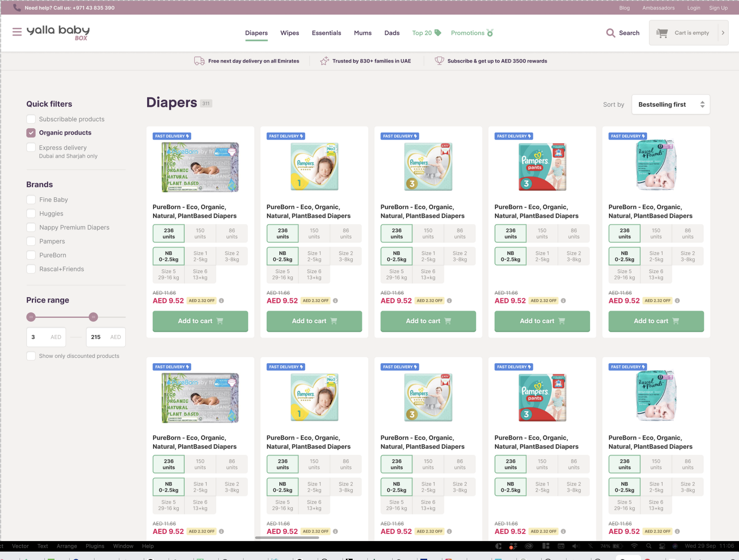
Task: Open the Help menu in the macOS menu bar
Action: tap(148, 546)
